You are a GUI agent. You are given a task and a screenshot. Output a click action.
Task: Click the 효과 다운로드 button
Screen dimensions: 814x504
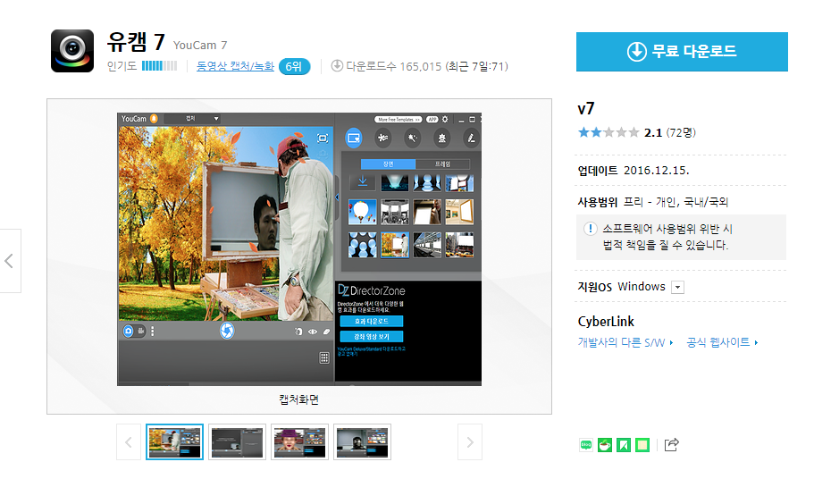372,322
